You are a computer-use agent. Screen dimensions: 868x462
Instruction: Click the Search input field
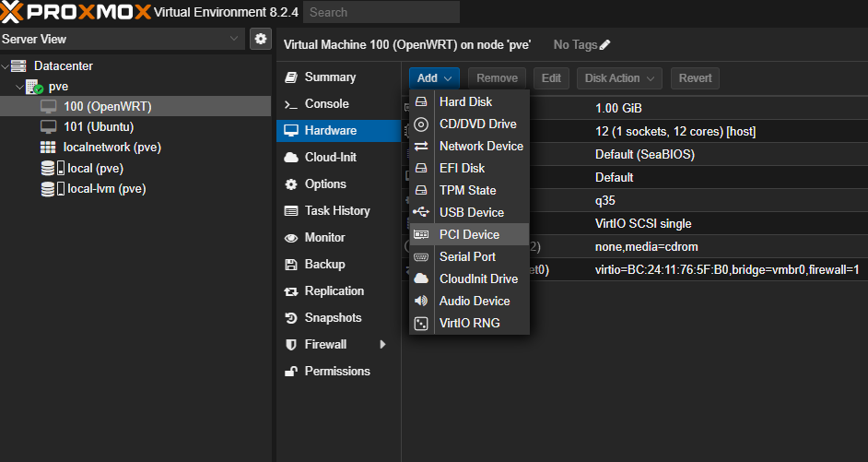381,13
